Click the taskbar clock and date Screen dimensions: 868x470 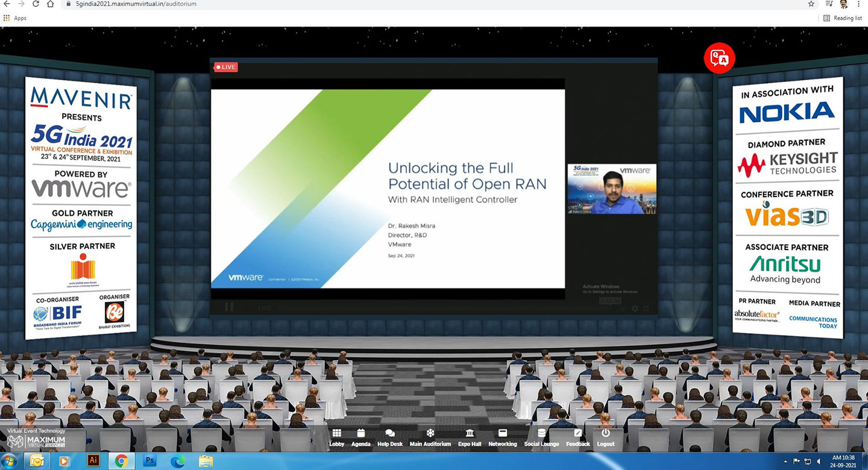coord(842,461)
